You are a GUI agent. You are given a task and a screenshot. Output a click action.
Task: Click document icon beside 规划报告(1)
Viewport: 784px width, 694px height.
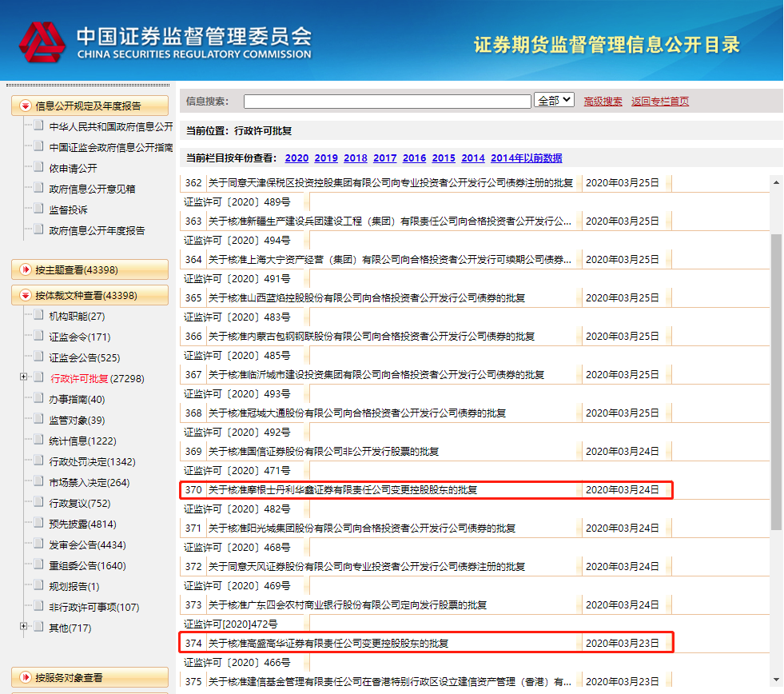pos(38,584)
